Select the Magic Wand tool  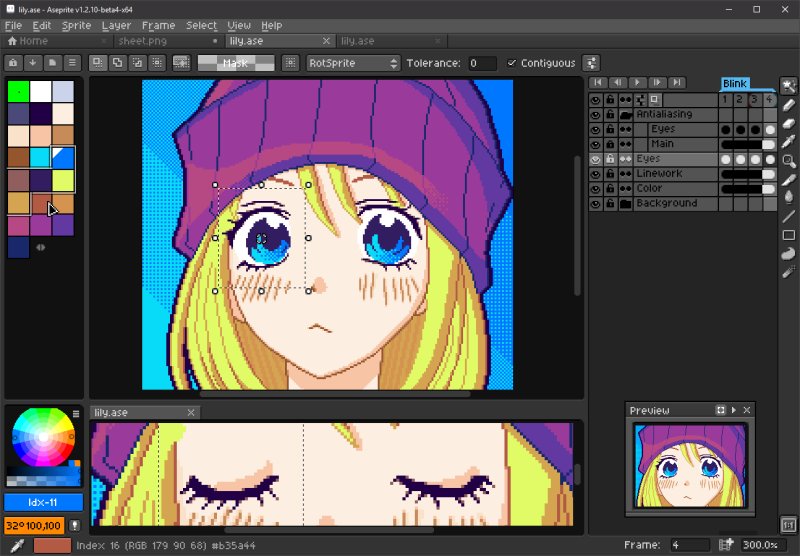pos(789,86)
